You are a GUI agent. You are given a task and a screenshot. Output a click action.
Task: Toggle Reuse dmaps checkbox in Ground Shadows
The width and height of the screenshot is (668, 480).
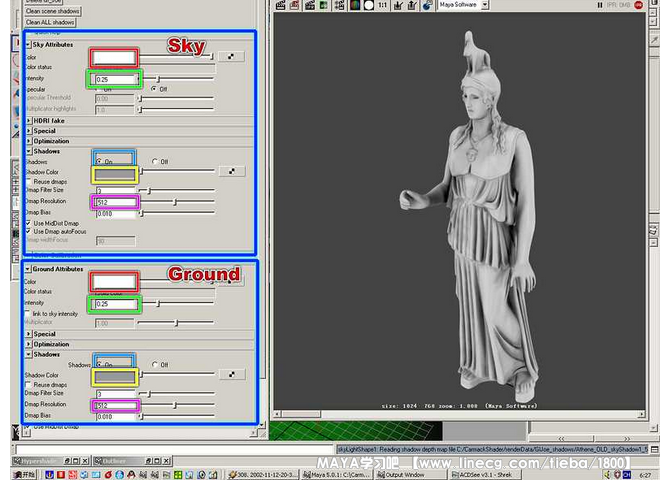pos(28,384)
